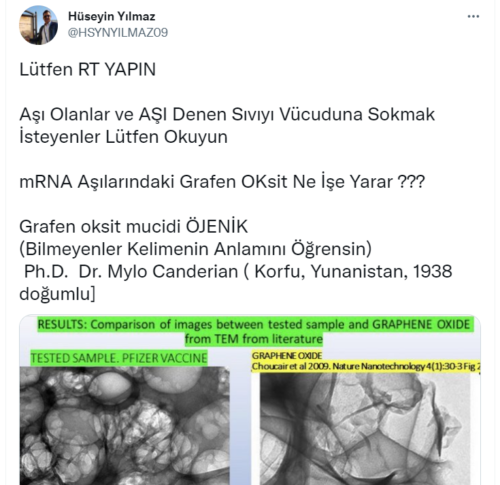This screenshot has height=485, width=500.
Task: Click the Hüseyin Yılmaz display name
Action: [x=112, y=16]
